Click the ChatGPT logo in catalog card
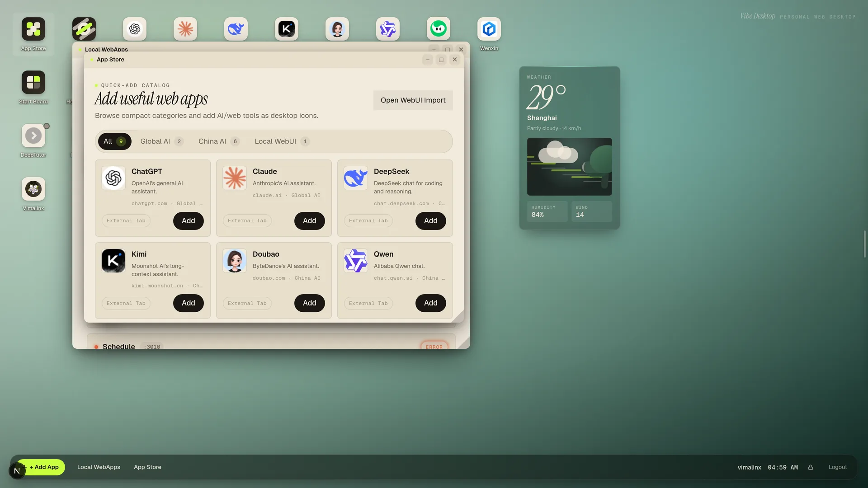The width and height of the screenshot is (868, 488). (113, 178)
